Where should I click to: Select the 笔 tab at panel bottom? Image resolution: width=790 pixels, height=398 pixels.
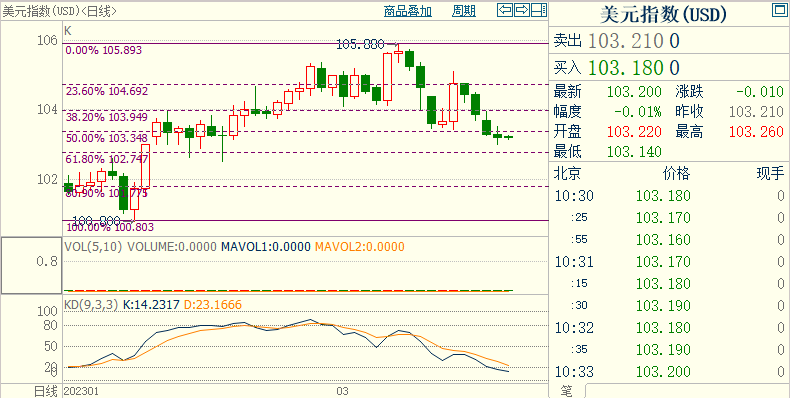pyautogui.click(x=567, y=391)
